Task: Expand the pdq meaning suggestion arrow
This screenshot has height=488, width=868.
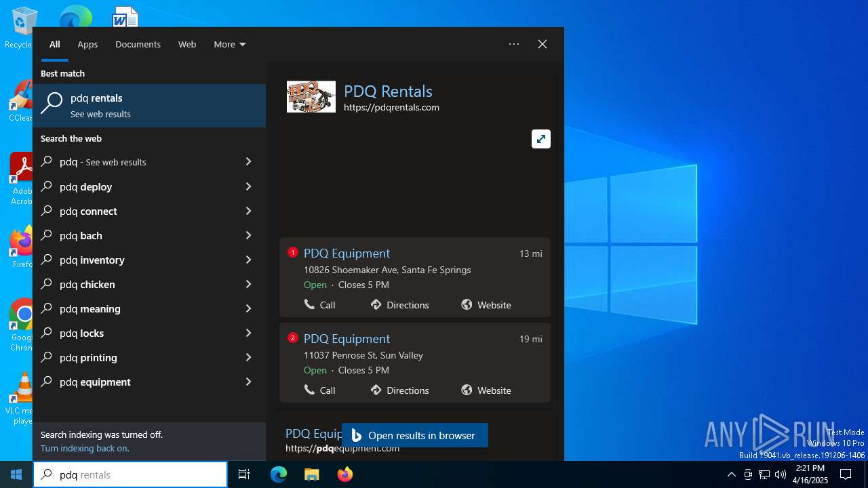Action: click(x=248, y=308)
